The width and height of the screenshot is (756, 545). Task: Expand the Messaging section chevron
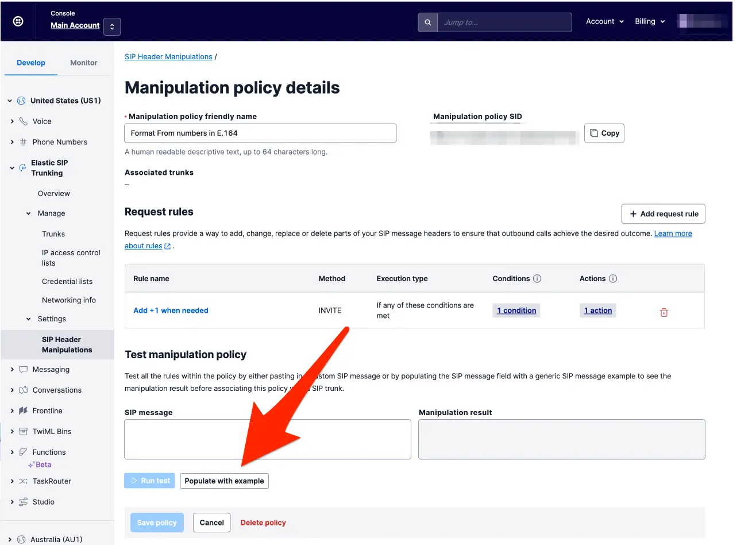12,370
